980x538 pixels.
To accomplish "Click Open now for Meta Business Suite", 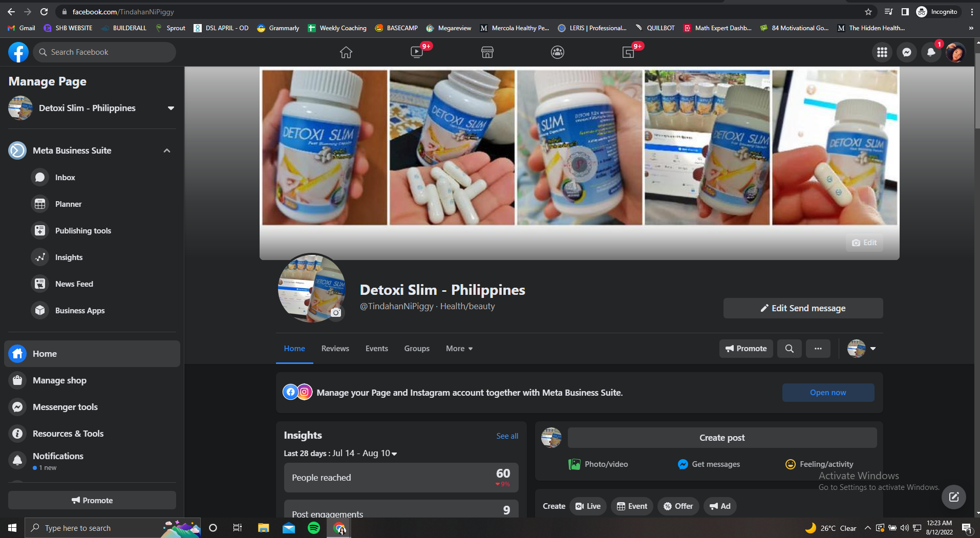I will 827,392.
